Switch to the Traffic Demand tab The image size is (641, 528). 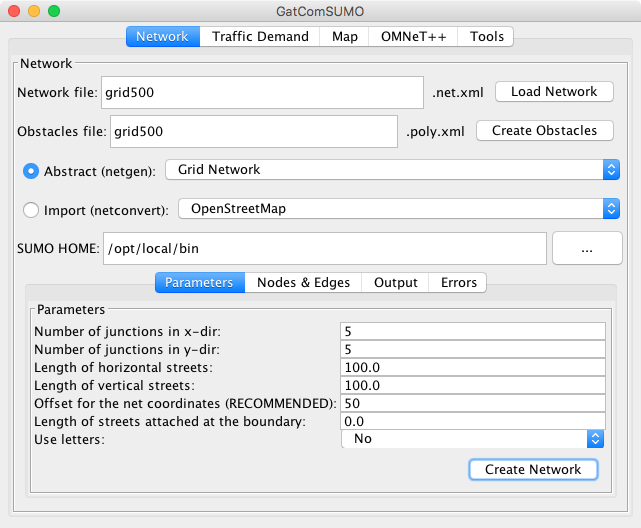point(259,36)
